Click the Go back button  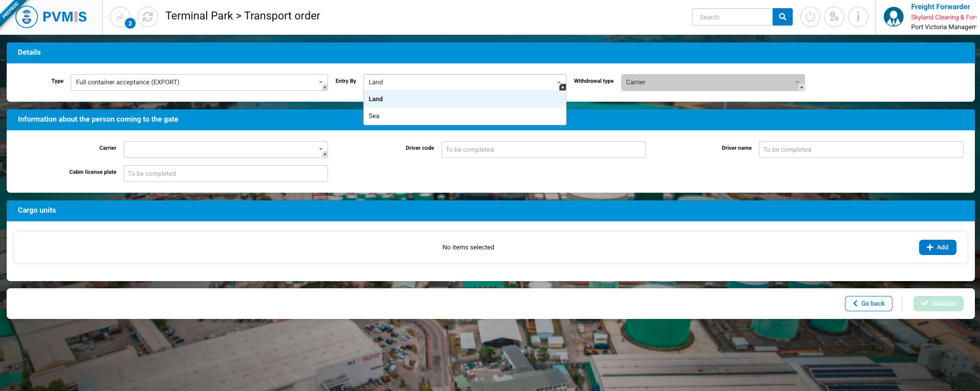point(868,304)
